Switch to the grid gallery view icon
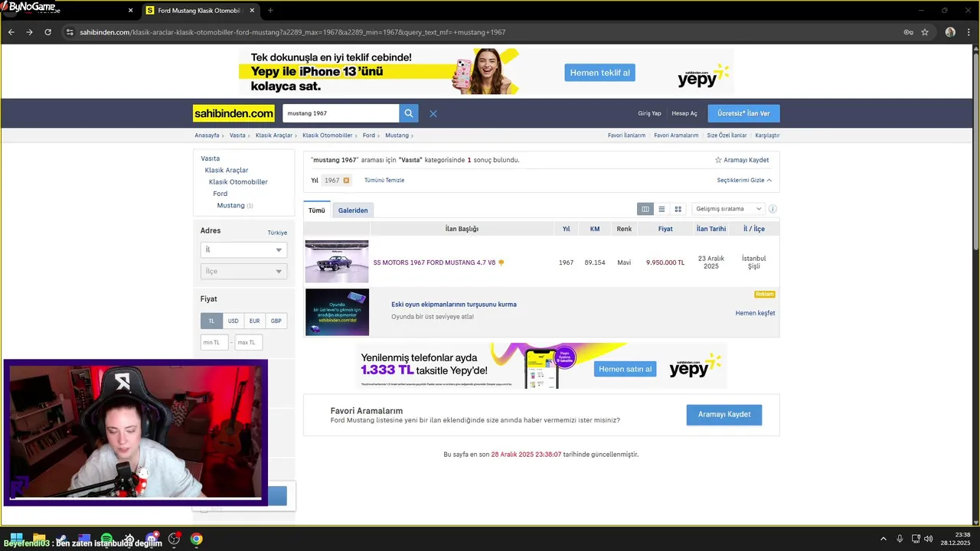 678,209
